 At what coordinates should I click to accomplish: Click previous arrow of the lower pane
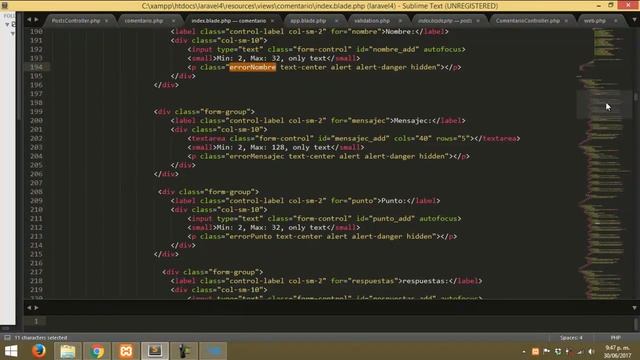(x=29, y=308)
